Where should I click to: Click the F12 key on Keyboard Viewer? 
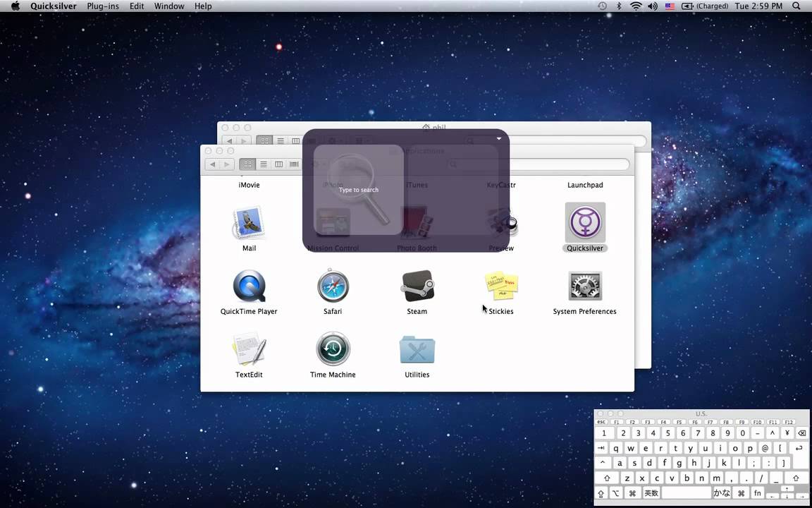coord(789,422)
